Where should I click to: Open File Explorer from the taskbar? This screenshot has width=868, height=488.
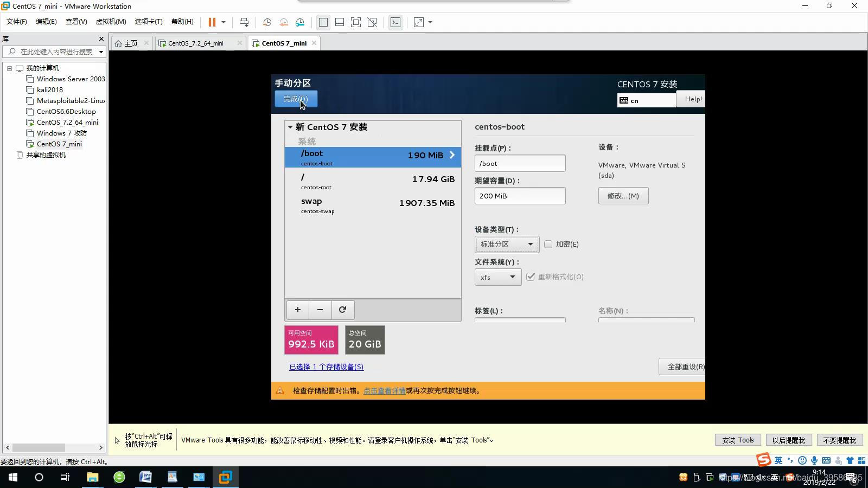(x=92, y=477)
